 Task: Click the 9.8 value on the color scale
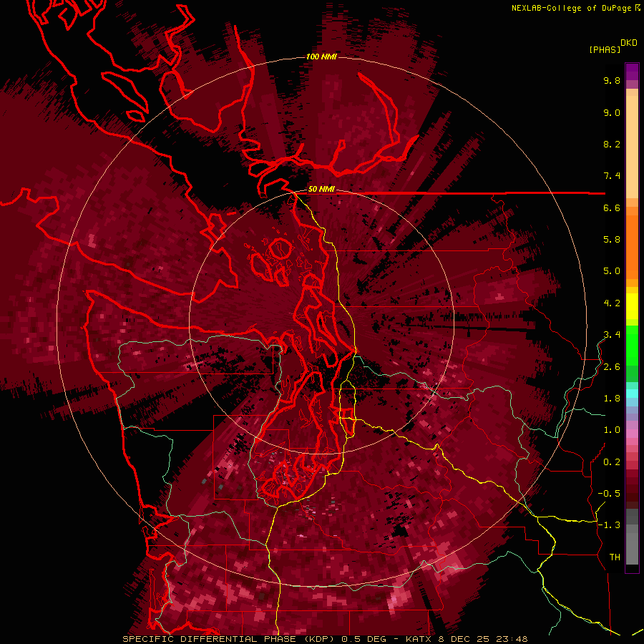tap(612, 80)
